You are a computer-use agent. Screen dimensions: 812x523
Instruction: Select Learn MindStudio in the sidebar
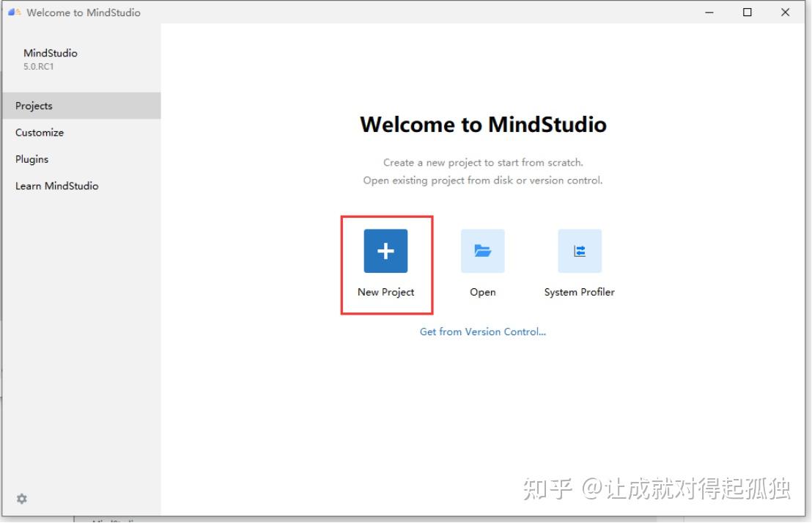(57, 186)
